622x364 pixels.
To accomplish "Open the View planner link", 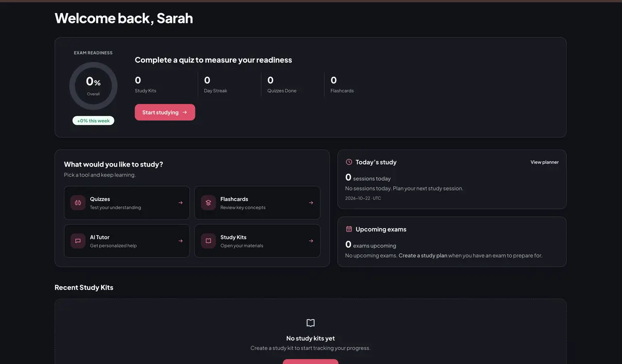I will pyautogui.click(x=544, y=162).
